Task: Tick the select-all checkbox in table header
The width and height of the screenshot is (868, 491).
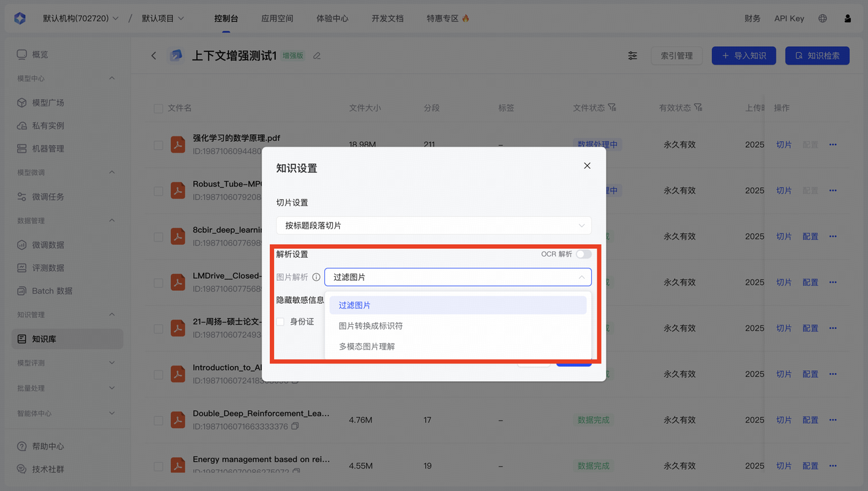Action: tap(158, 109)
